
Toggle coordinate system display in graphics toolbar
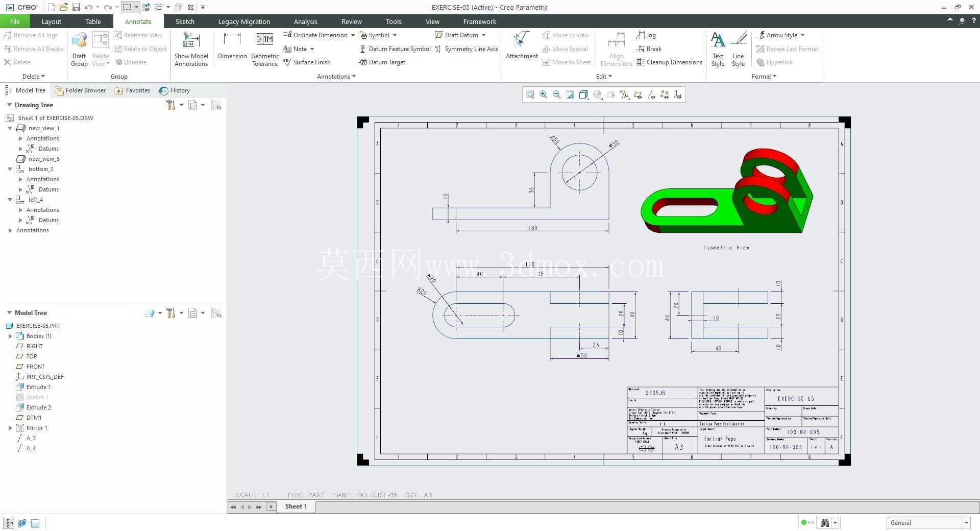pyautogui.click(x=677, y=94)
